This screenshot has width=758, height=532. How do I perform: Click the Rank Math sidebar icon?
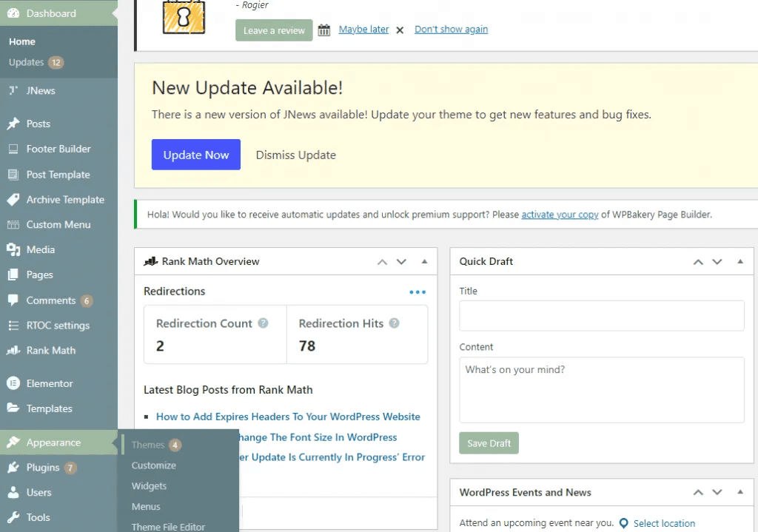(x=13, y=350)
